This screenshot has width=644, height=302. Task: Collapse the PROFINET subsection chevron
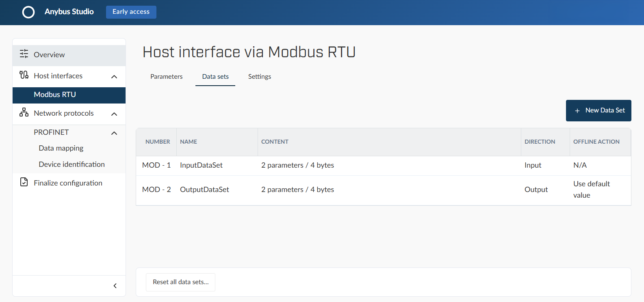[114, 133]
